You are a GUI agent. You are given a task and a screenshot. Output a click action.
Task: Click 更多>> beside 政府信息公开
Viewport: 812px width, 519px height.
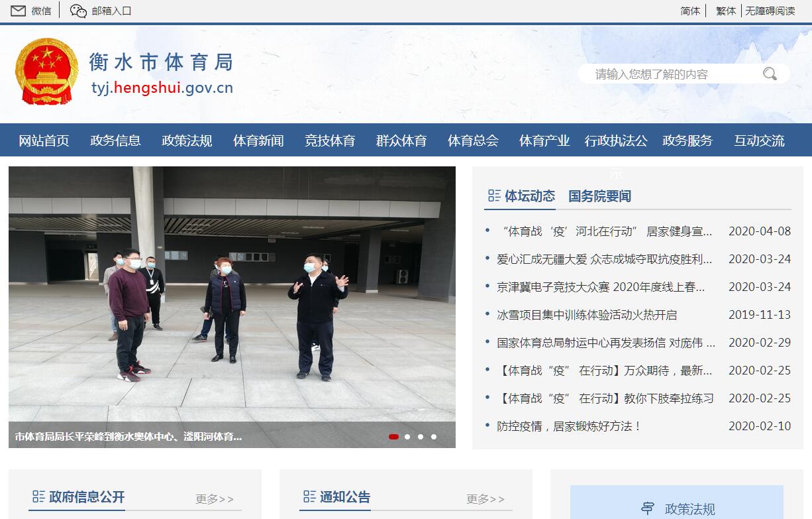[x=215, y=499]
